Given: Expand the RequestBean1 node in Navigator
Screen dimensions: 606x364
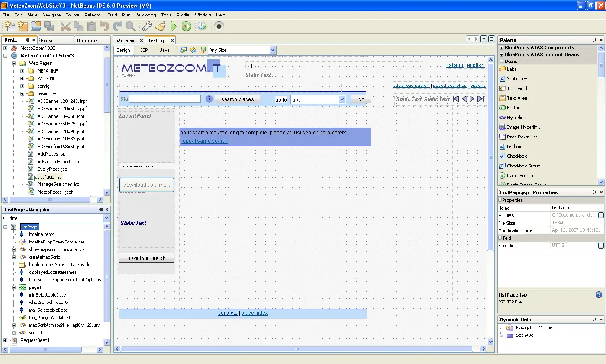Looking at the screenshot, I should pos(6,340).
